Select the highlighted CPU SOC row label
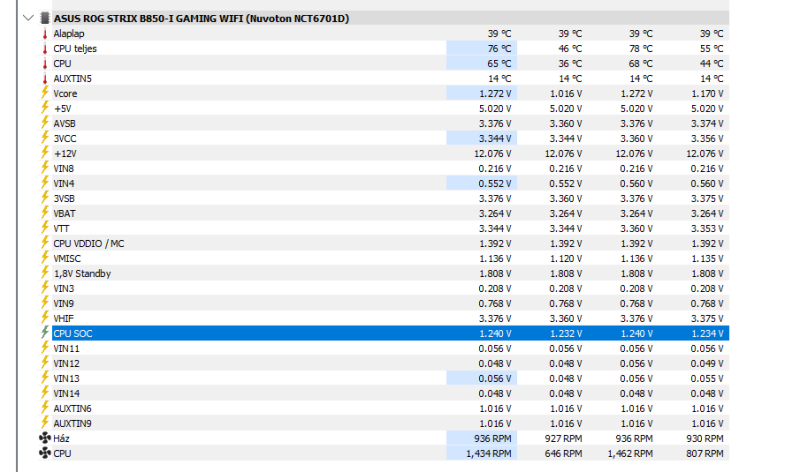The width and height of the screenshot is (800, 472). point(73,334)
